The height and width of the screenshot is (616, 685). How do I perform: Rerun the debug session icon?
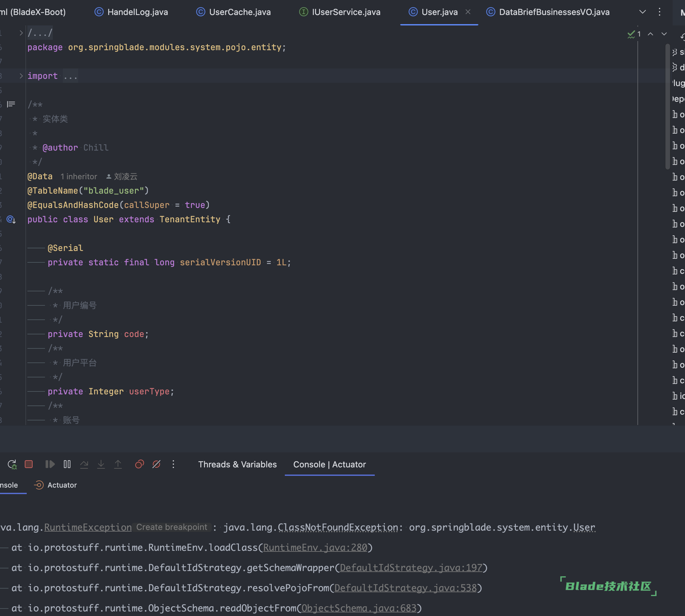[x=12, y=464]
